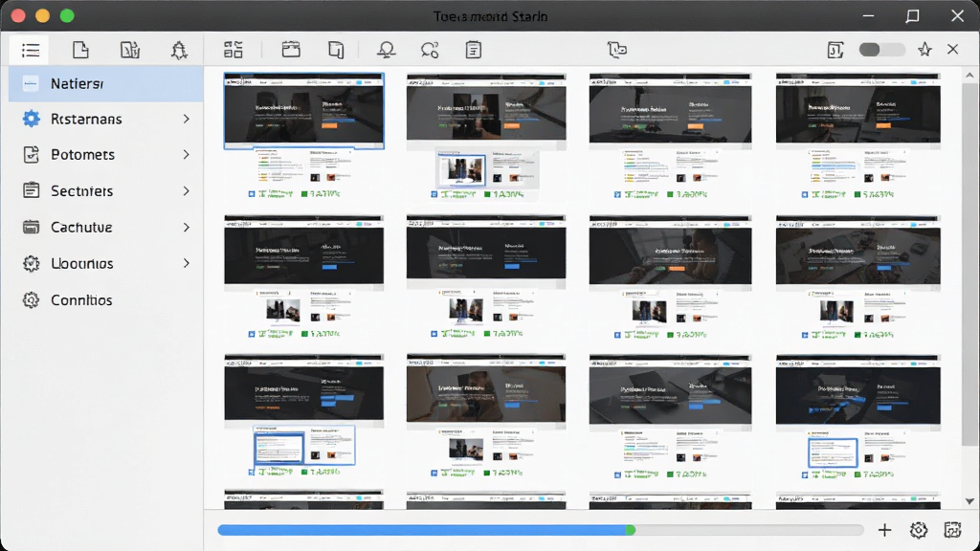Image resolution: width=980 pixels, height=551 pixels.
Task: Check the green checkbox under first thumbnail
Action: tap(304, 194)
